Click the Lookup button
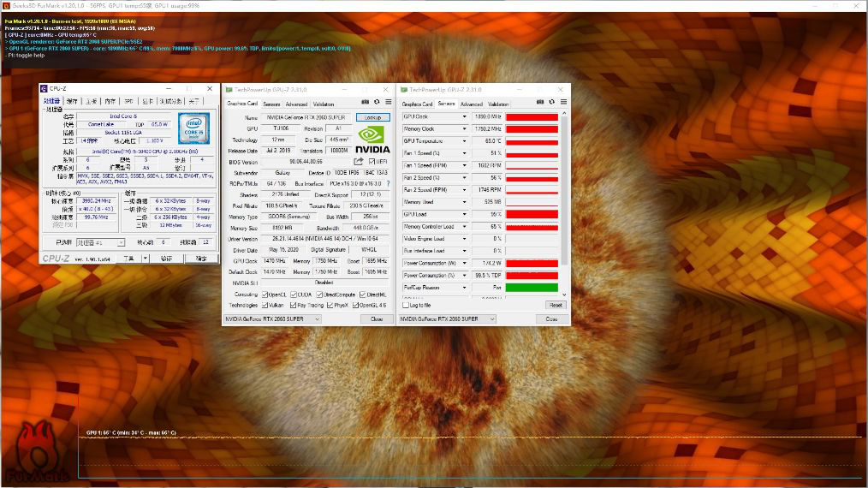This screenshot has width=868, height=488. tap(372, 117)
